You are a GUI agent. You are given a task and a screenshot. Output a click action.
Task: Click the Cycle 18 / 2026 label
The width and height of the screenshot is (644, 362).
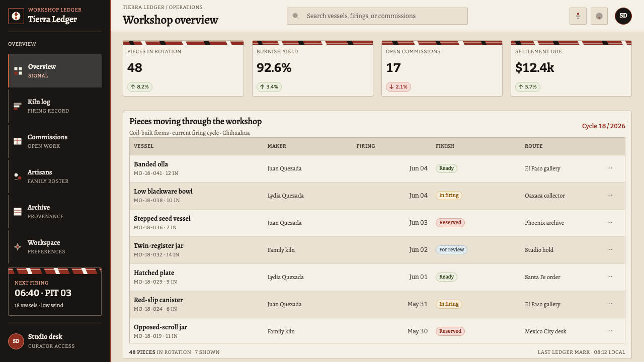604,126
